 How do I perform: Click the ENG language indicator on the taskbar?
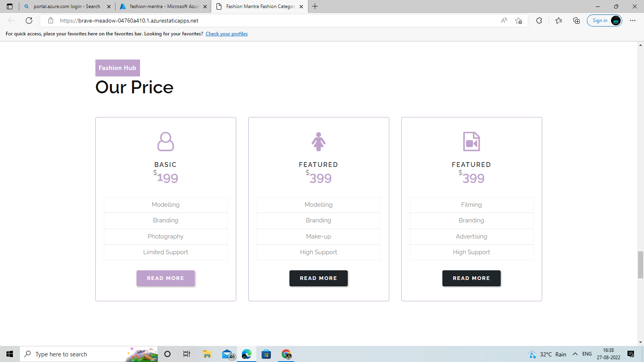586,354
